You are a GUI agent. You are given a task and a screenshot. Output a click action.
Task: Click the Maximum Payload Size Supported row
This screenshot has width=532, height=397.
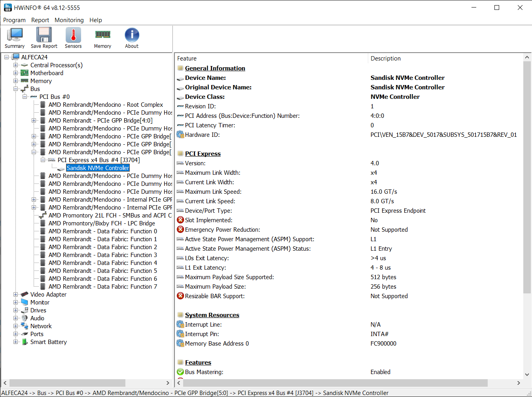(x=349, y=277)
